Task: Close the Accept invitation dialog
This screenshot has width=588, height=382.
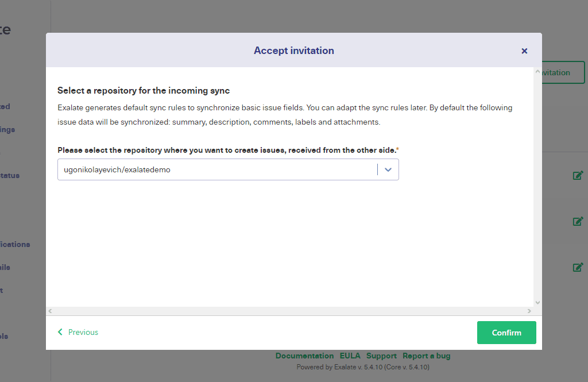Action: (524, 51)
